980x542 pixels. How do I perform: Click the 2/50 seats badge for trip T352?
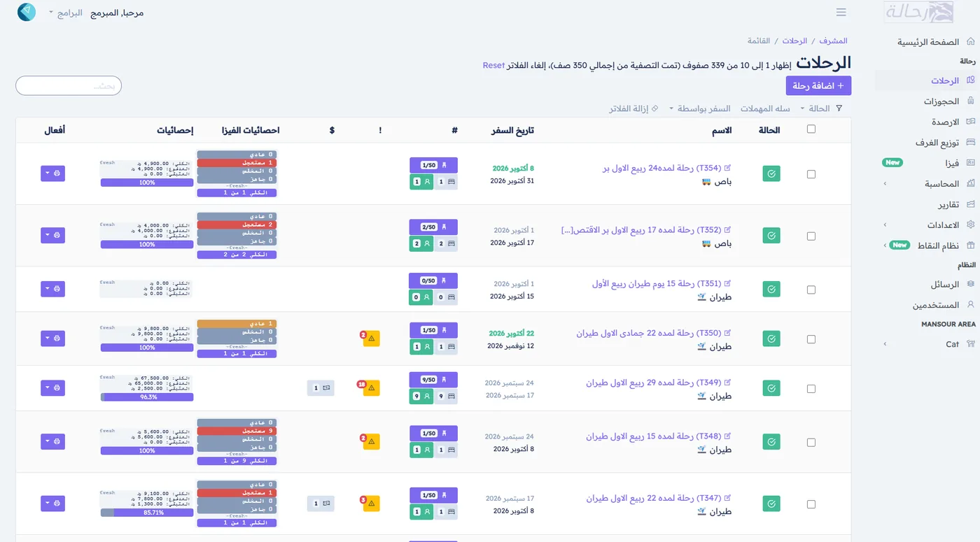click(x=433, y=227)
